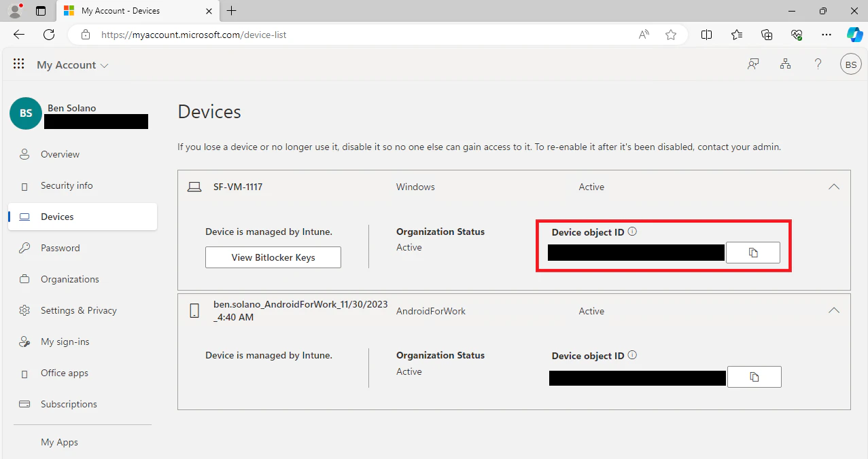
Task: Open the Copilot sidebar icon
Action: pyautogui.click(x=854, y=35)
